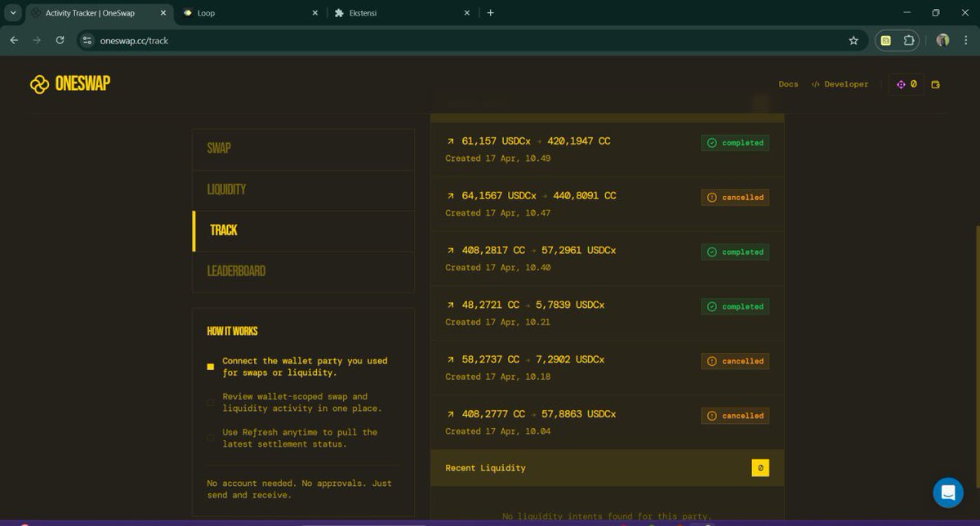Go to the Swap section
This screenshot has width=980, height=526.
click(x=303, y=149)
